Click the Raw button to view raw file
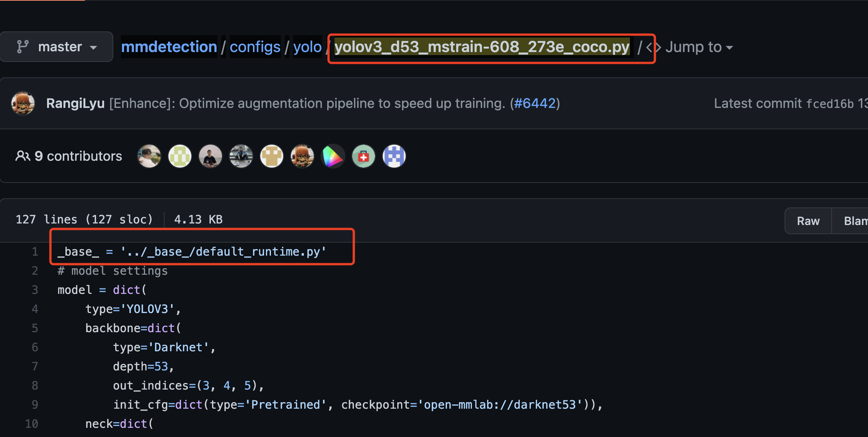Viewport: 868px width, 437px height. 807,221
